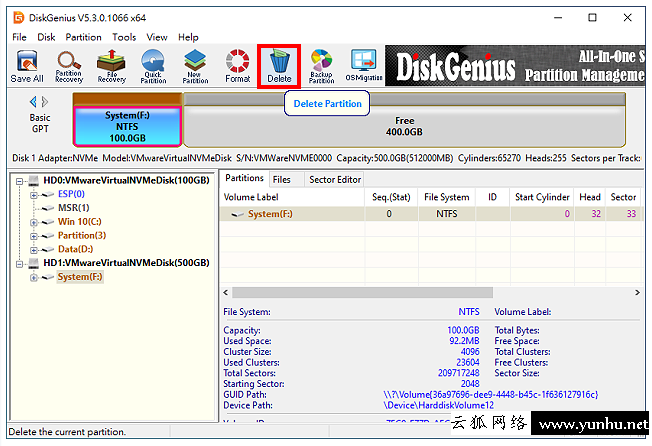The image size is (652, 446).
Task: Open the Disk menu
Action: (x=46, y=37)
